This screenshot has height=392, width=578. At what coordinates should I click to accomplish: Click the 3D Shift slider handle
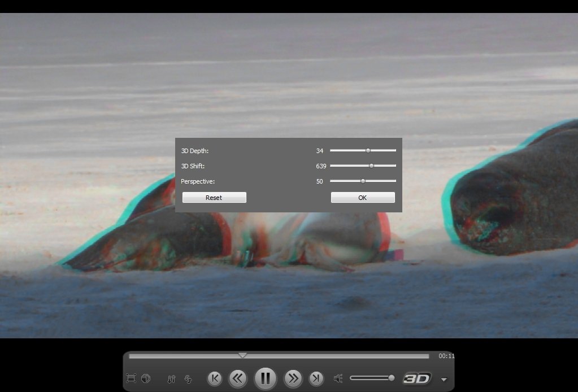point(372,166)
